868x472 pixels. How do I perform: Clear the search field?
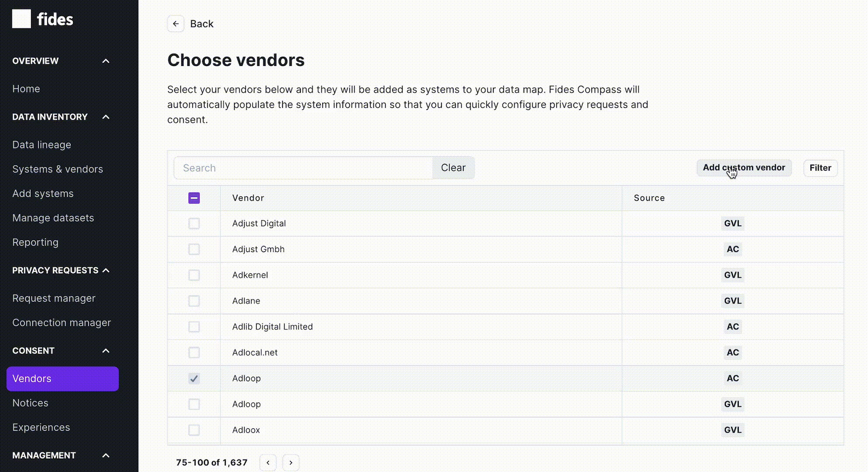click(453, 168)
